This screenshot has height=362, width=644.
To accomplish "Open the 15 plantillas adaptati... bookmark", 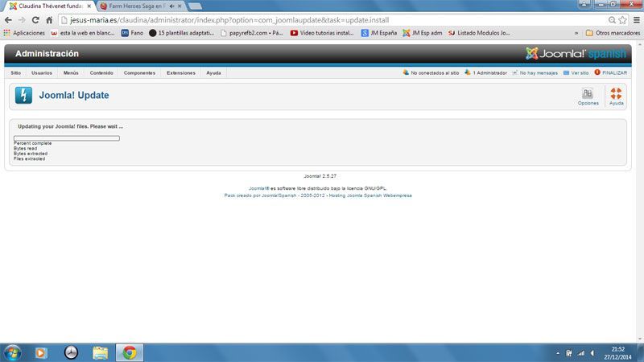I will [x=182, y=33].
